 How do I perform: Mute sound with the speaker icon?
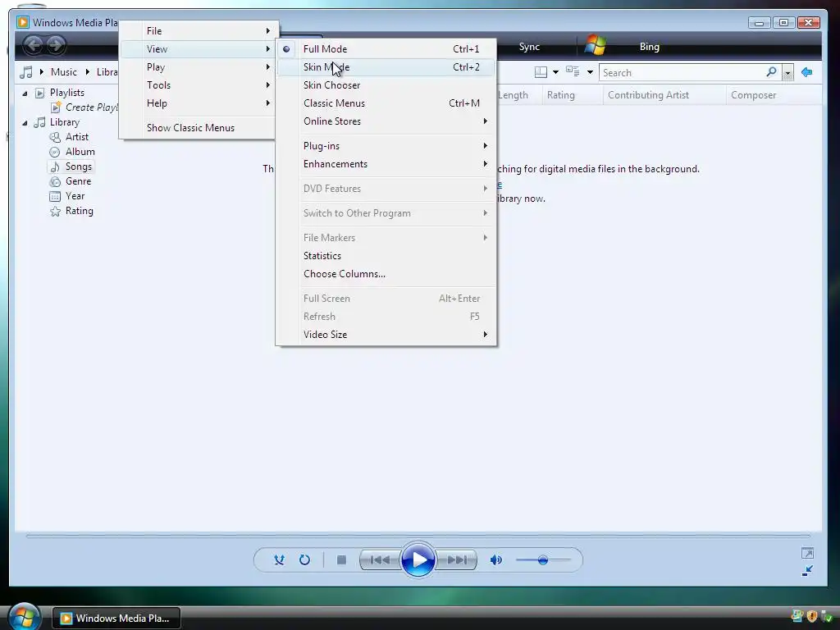click(x=496, y=559)
